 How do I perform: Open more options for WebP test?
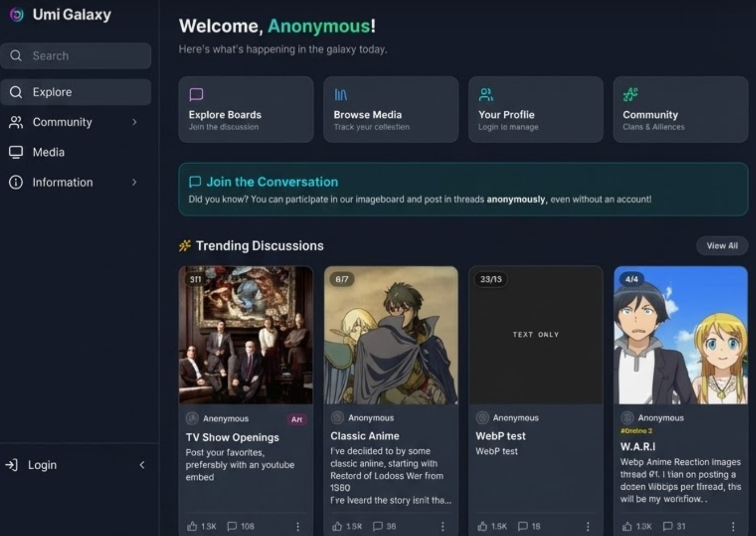pos(588,527)
